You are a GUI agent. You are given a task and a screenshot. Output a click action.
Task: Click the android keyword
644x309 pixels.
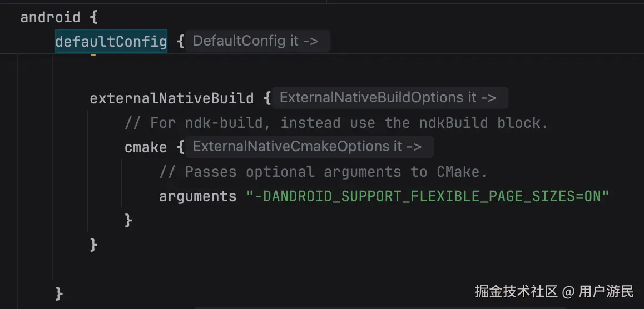[50, 17]
